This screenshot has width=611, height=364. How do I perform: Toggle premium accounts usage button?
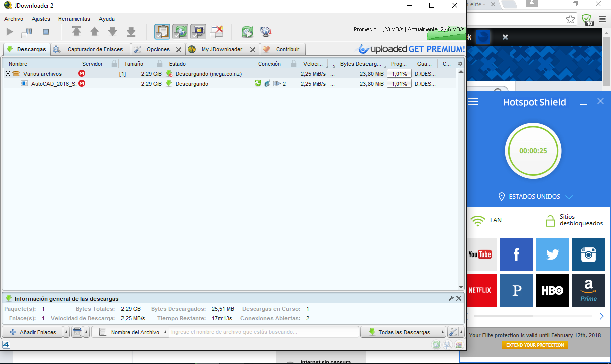198,32
